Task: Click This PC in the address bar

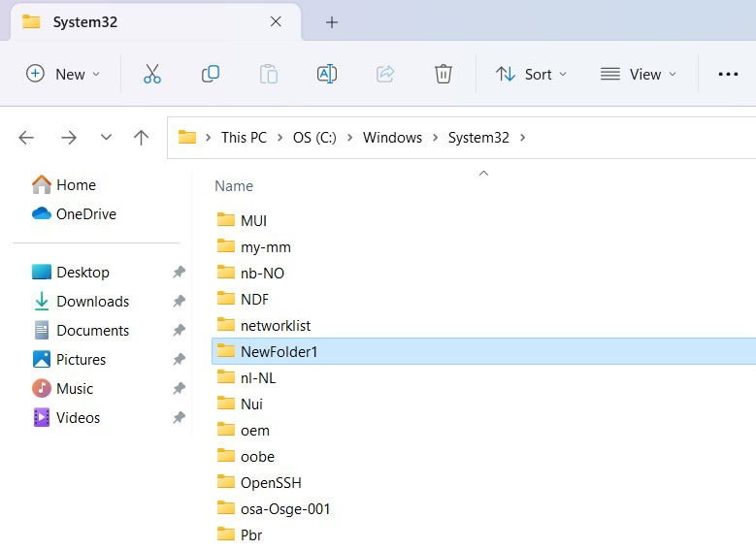Action: point(244,138)
